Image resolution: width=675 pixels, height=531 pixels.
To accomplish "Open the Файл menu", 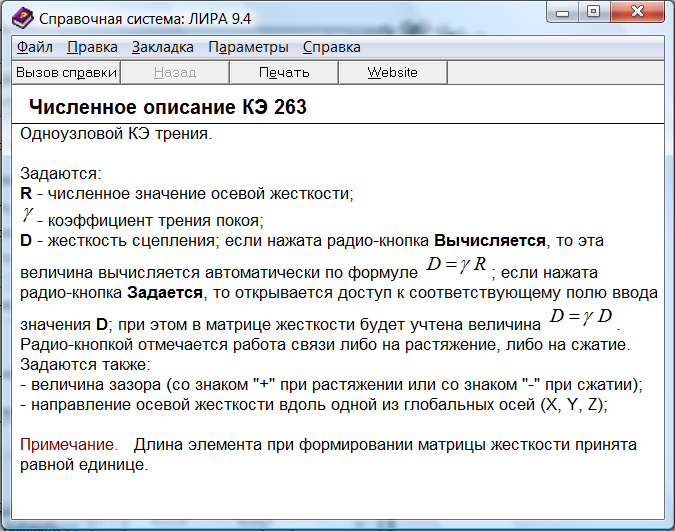I will click(35, 47).
